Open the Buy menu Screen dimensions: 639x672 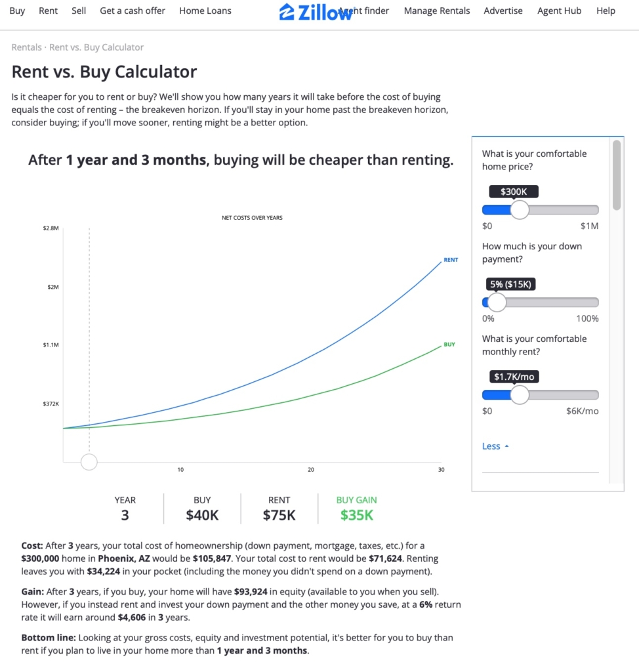point(17,10)
